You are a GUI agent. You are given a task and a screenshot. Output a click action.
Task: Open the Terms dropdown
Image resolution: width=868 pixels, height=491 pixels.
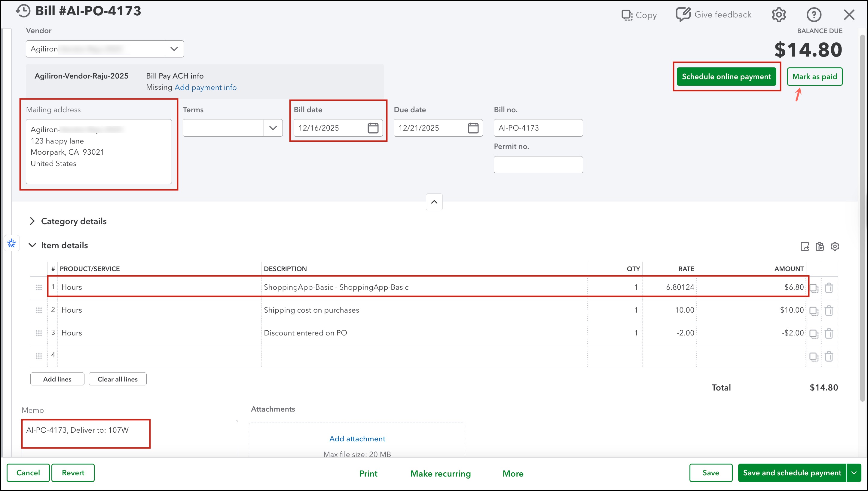[x=273, y=128]
